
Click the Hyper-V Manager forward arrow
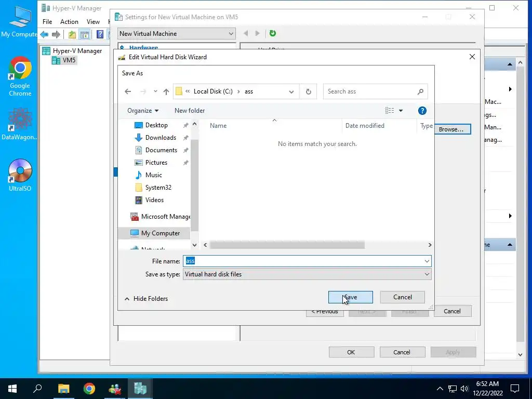56,34
